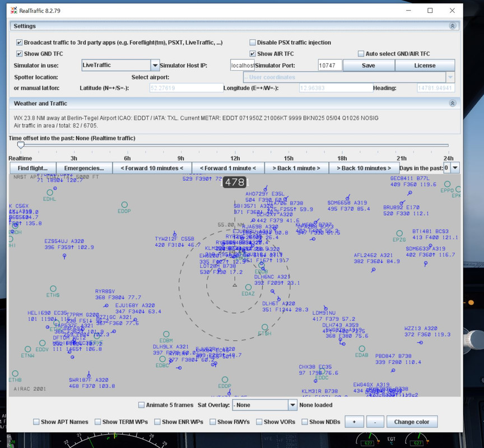
Task: Click the EPPO airport circle on map
Action: (x=447, y=184)
